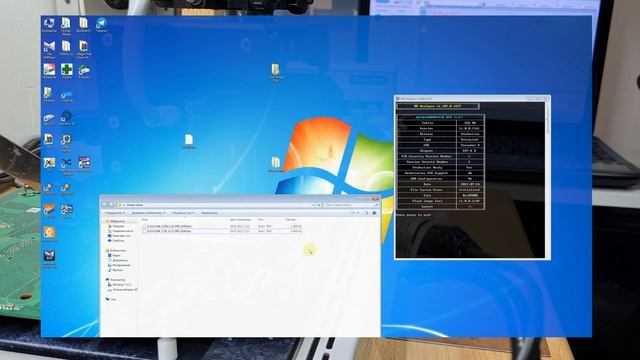Open the Computer desktop icon
Image resolution: width=640 pixels, height=360 pixels.
(x=49, y=24)
